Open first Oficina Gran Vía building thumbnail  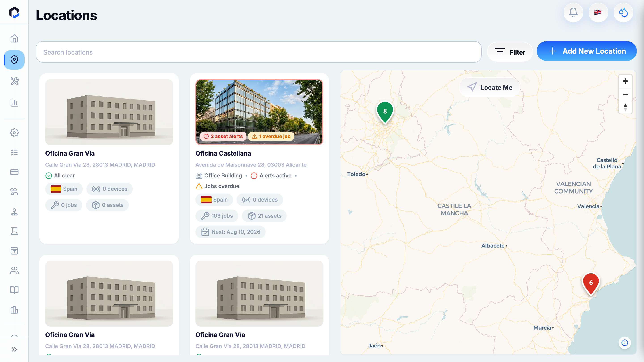(109, 112)
